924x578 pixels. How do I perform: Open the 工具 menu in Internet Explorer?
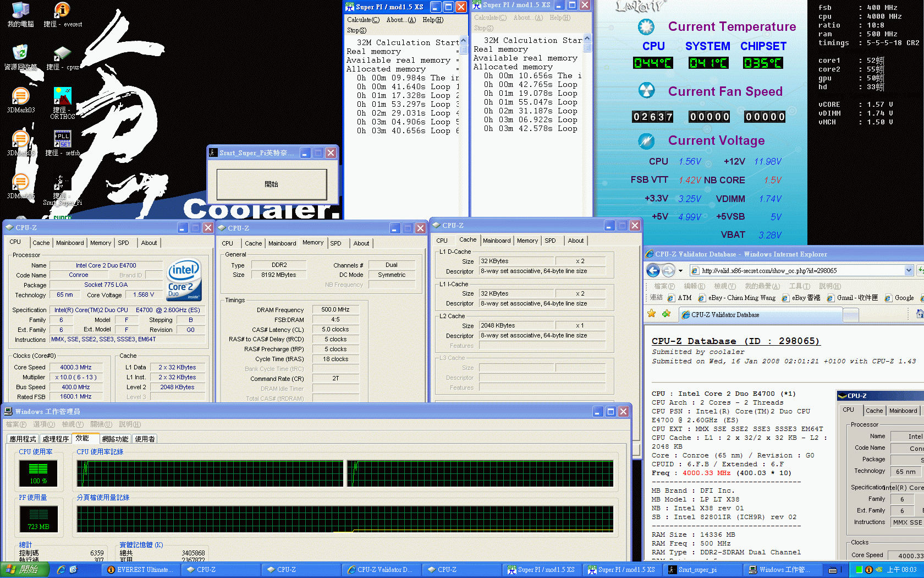click(799, 286)
